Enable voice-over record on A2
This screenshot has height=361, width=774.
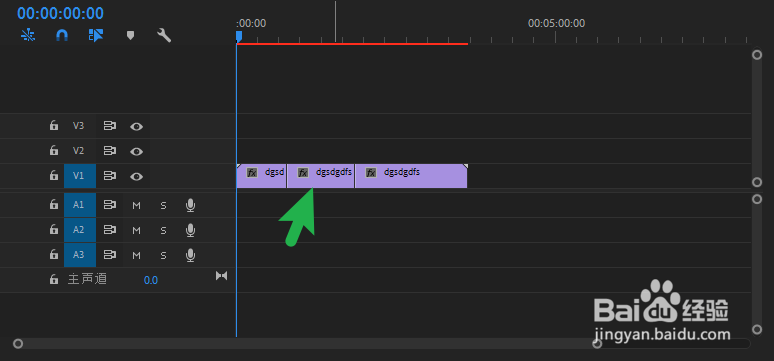pyautogui.click(x=191, y=230)
